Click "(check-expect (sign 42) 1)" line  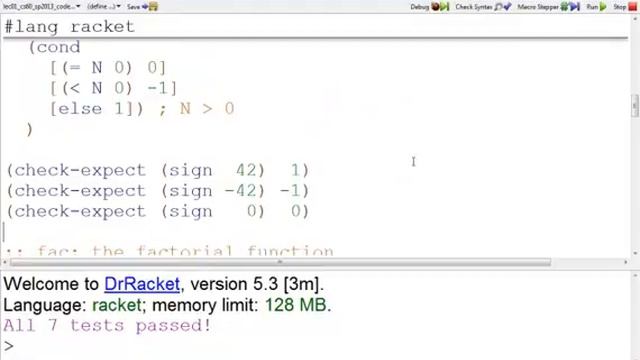click(x=158, y=170)
